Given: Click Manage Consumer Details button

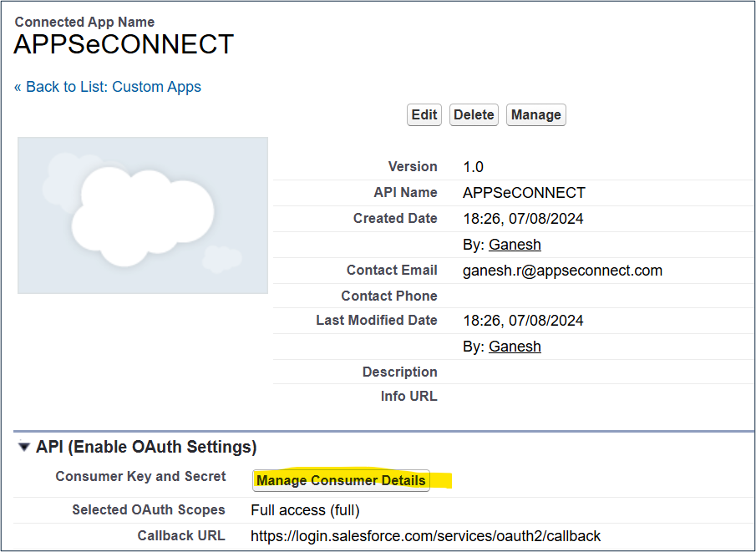Looking at the screenshot, I should [341, 480].
